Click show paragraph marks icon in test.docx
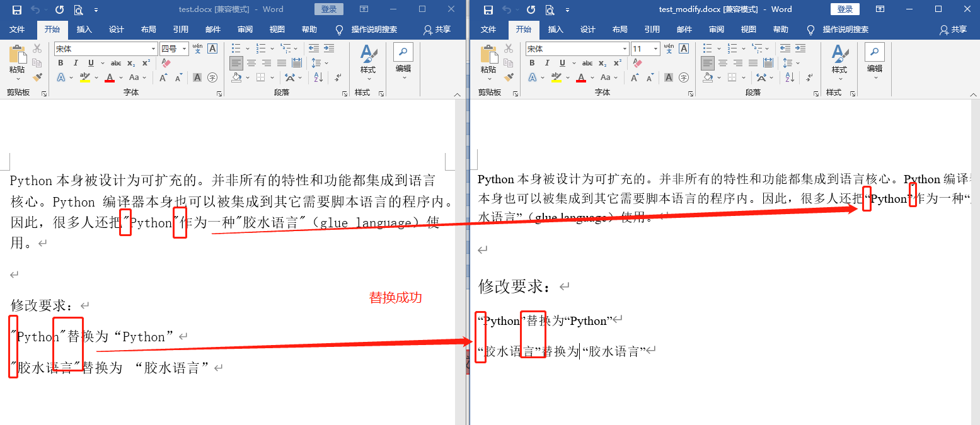Screen dimensions: 980x425 coord(338,77)
